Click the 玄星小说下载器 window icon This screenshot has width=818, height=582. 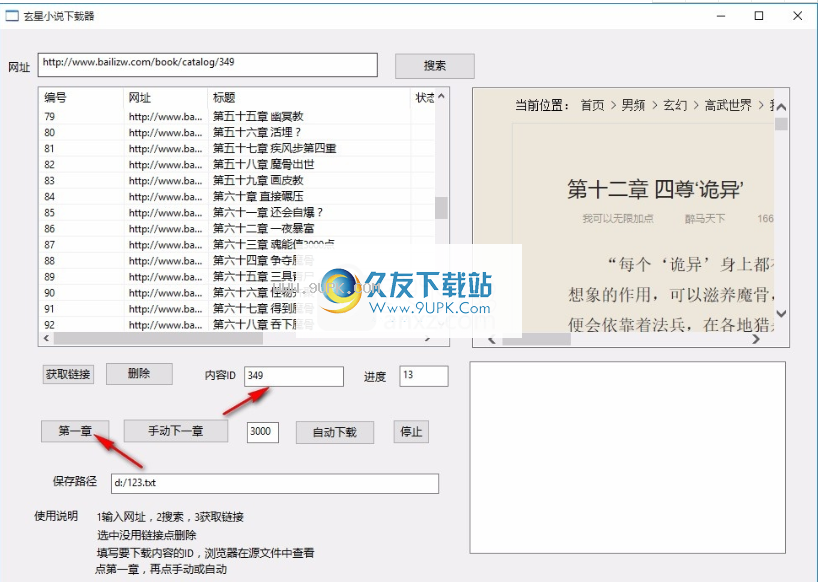point(11,16)
